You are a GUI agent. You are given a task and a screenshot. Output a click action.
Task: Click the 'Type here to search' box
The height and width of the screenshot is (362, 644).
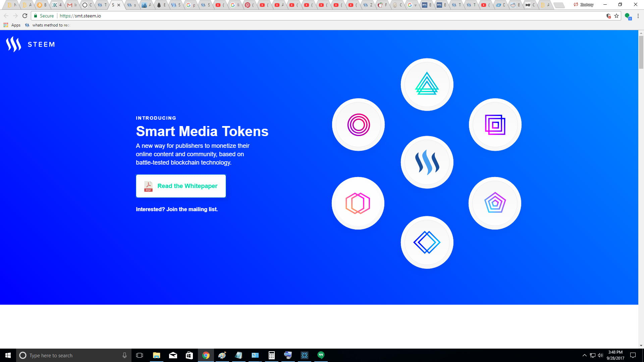[73, 355]
